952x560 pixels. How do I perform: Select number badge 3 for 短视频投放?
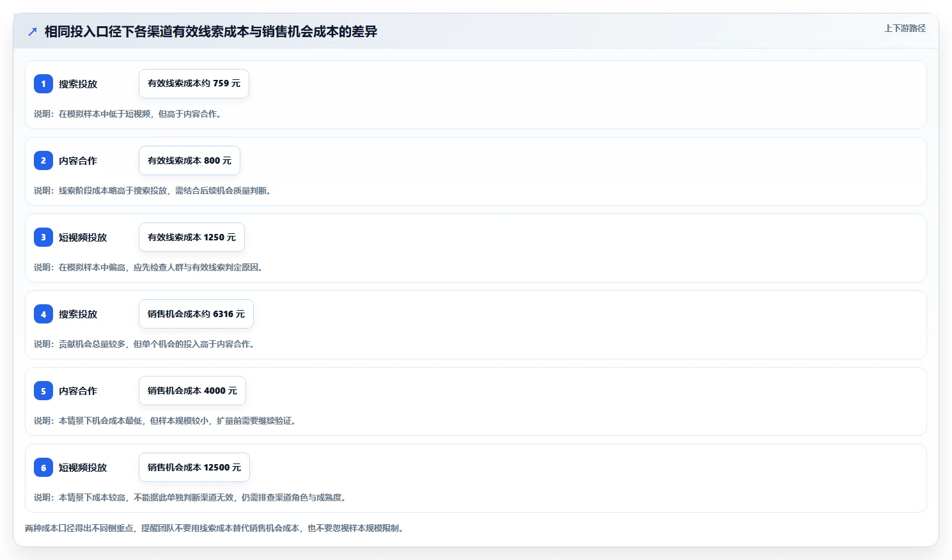[43, 237]
